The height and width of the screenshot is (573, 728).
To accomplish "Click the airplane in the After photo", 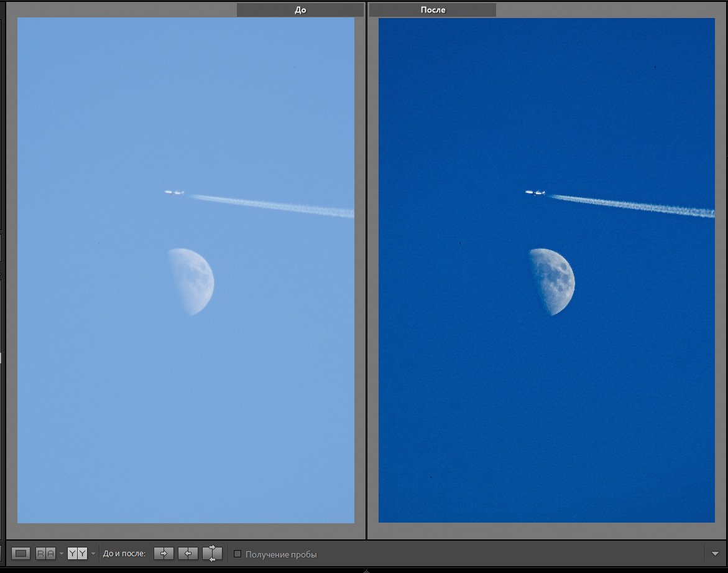I will [535, 192].
